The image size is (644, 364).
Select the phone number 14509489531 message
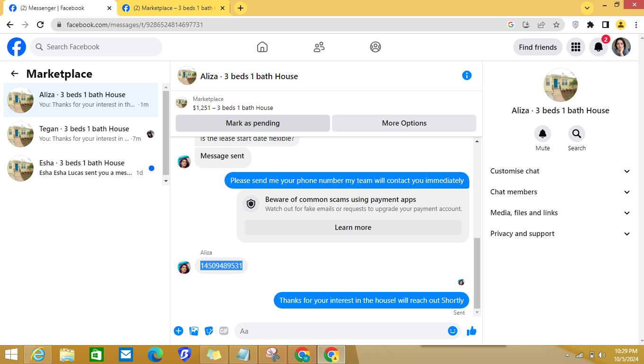(x=221, y=266)
